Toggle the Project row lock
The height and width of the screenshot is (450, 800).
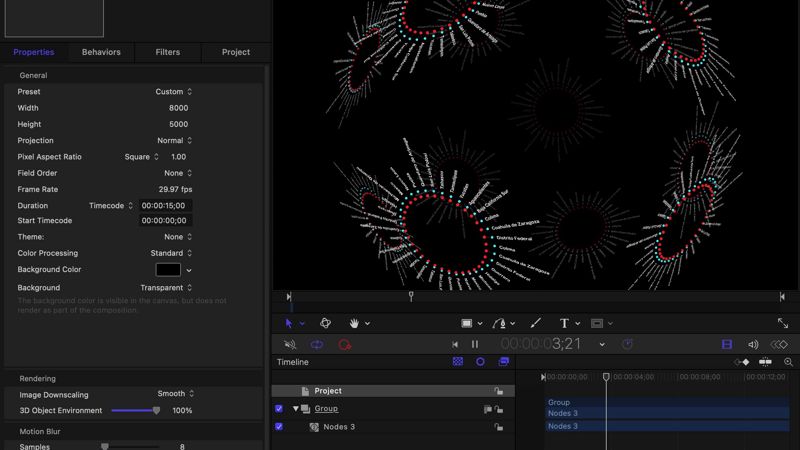pyautogui.click(x=498, y=391)
